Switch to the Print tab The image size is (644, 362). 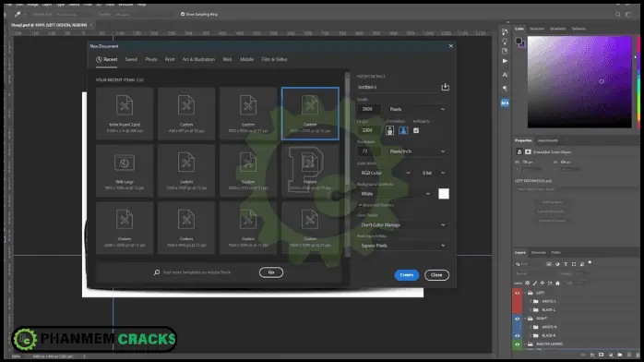pyautogui.click(x=170, y=59)
